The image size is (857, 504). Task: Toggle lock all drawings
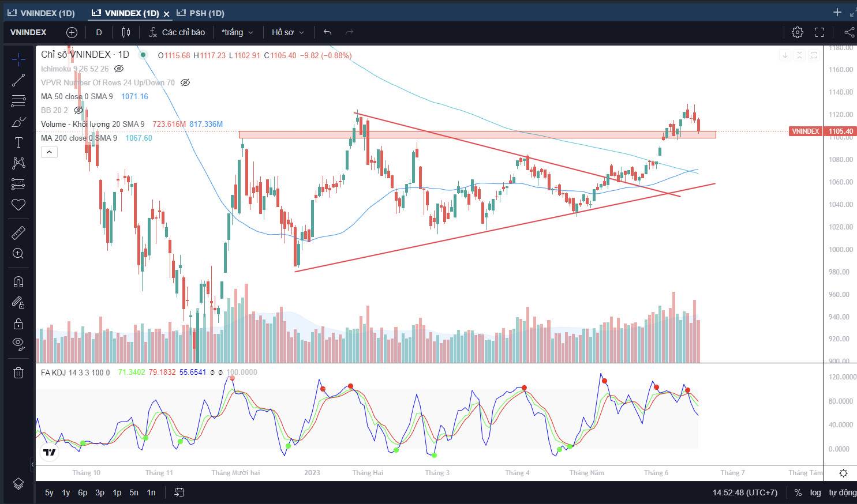tap(18, 324)
